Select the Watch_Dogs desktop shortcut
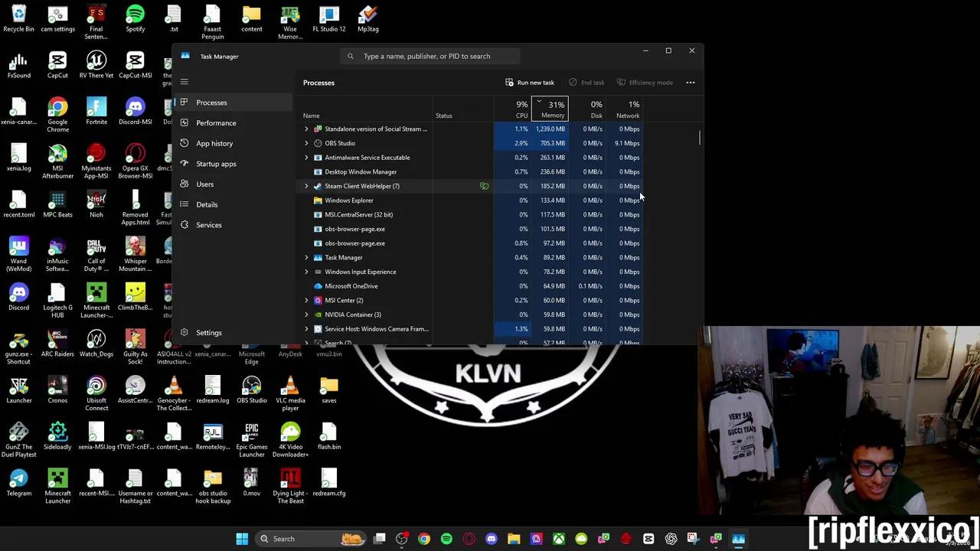980x551 pixels. click(x=96, y=344)
